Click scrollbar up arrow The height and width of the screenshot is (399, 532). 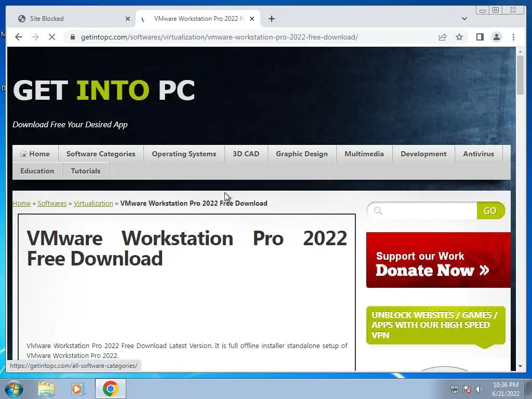(520, 51)
